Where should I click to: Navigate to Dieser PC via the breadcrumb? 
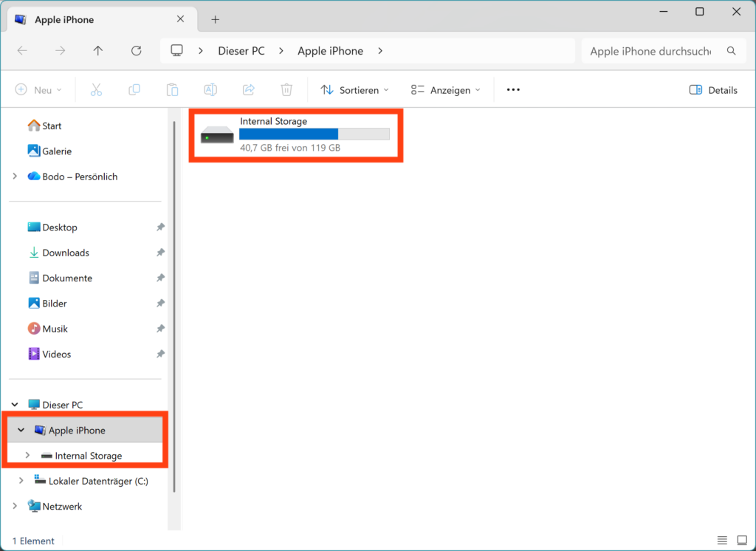(241, 50)
